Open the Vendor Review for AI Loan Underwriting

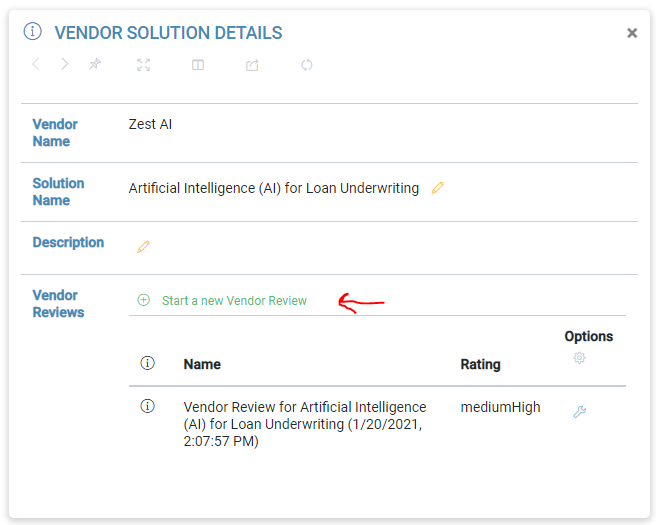(304, 423)
